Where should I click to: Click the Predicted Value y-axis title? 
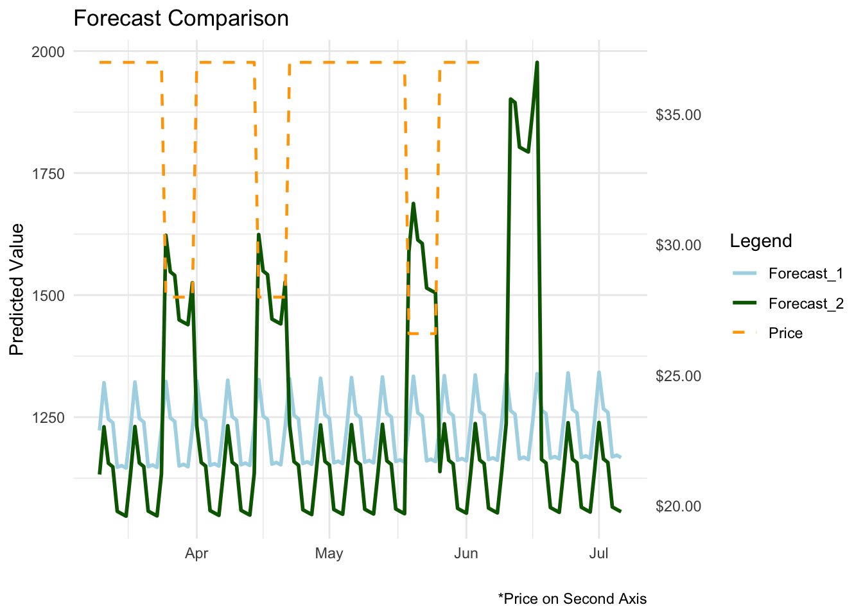pos(17,289)
